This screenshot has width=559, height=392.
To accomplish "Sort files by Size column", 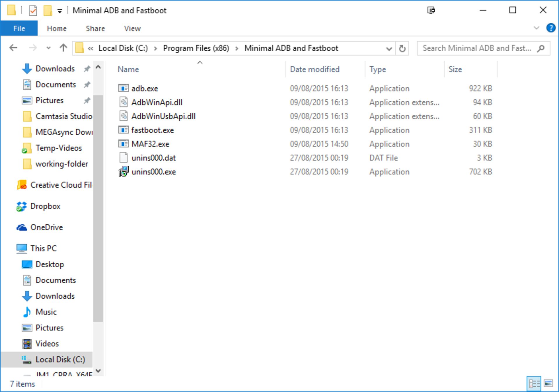I will click(455, 69).
